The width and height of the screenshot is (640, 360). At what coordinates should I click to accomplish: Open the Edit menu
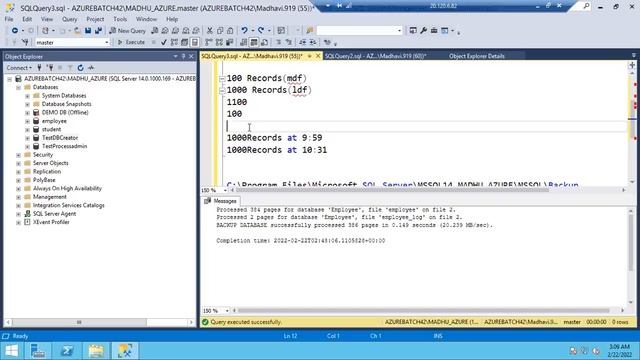click(27, 19)
